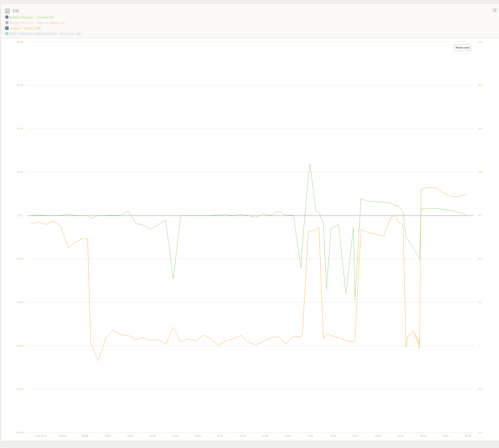Click the -60.00 left axis label
Image resolution: width=499 pixels, height=448 pixels.
click(x=20, y=346)
